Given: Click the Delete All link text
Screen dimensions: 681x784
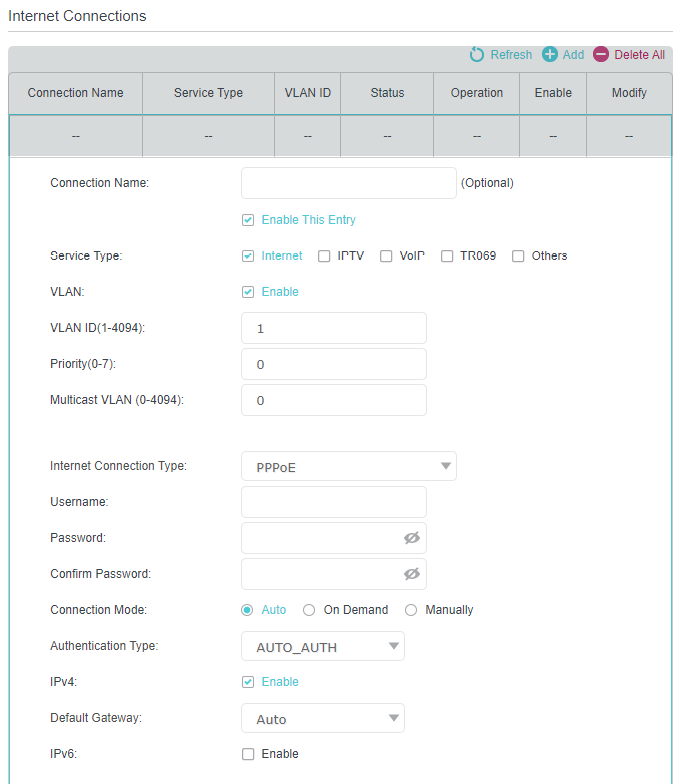Looking at the screenshot, I should point(640,54).
